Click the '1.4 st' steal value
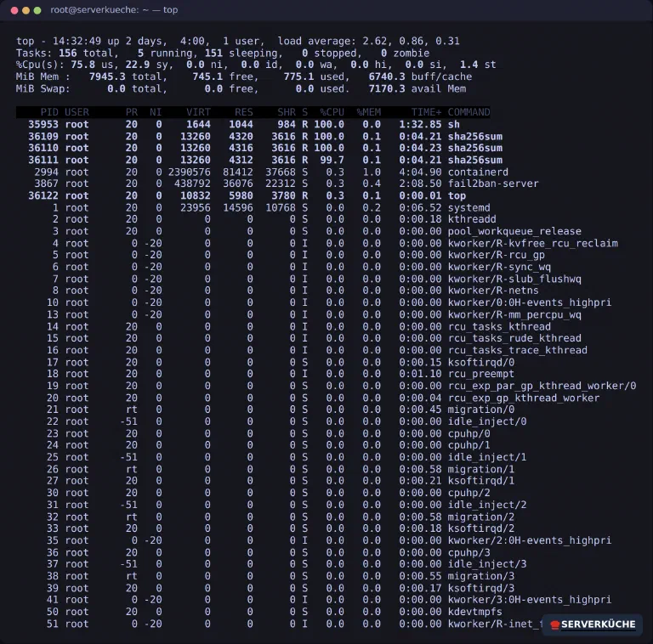 tap(478, 65)
